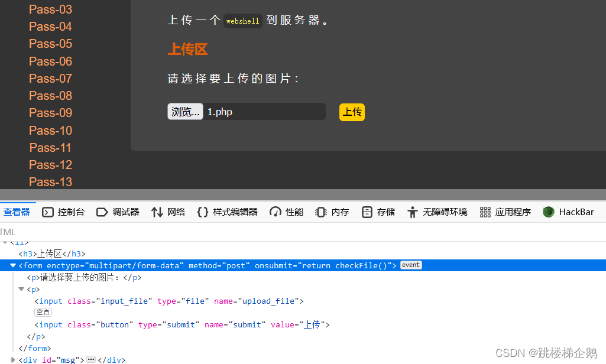Open the Storage panel icon

coord(367,212)
